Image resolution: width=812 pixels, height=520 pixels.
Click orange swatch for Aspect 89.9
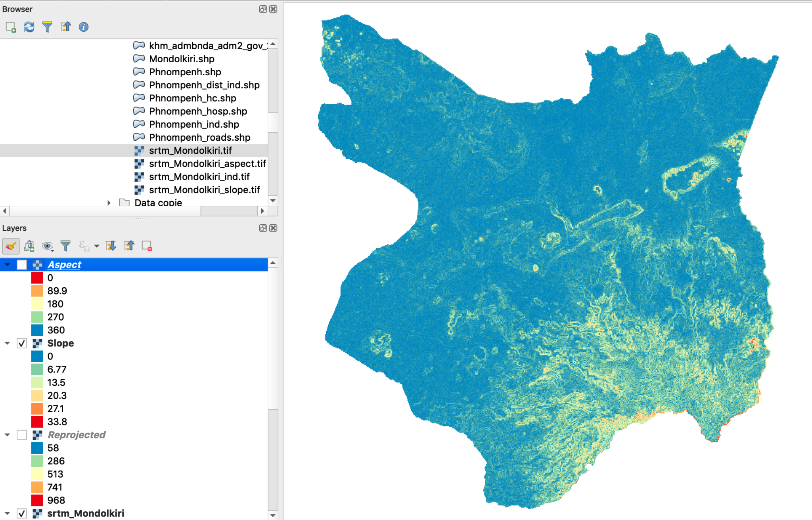point(37,291)
